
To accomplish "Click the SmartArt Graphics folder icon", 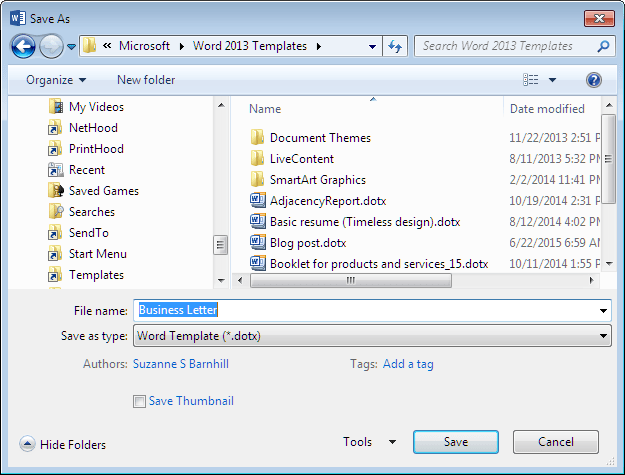I will [x=257, y=179].
